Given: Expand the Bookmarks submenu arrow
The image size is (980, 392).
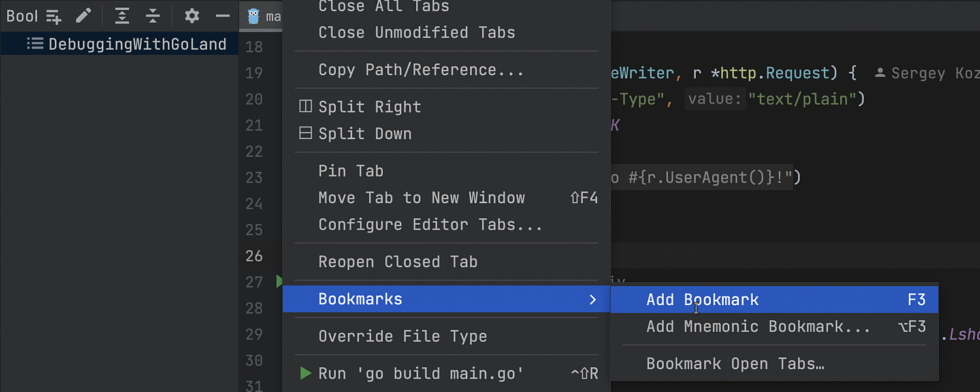Looking at the screenshot, I should click(593, 299).
